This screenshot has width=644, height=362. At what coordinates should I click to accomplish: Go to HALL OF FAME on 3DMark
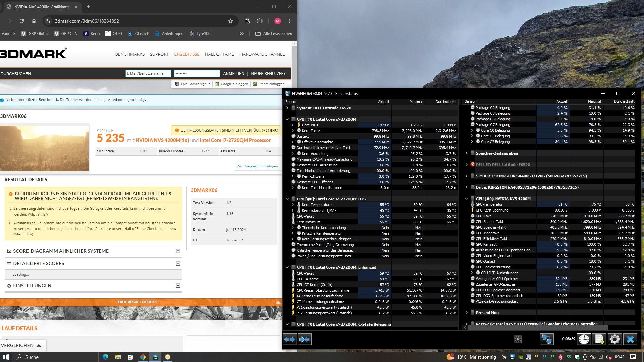coord(219,54)
